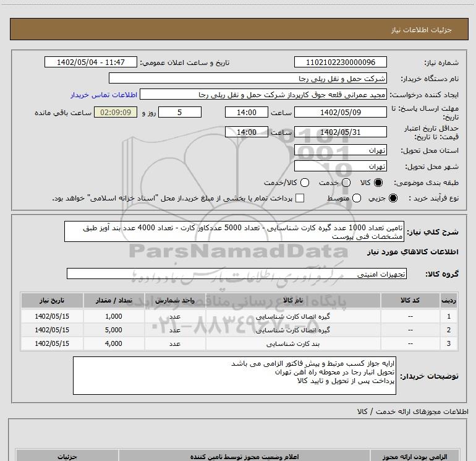Click the goods group field تجهیزات امنیتی
Image resolution: width=476 pixels, height=461 pixels.
237,274
